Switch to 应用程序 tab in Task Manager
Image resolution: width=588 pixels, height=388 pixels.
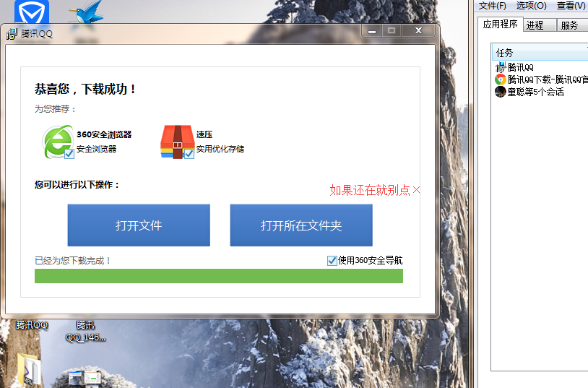[x=501, y=25]
